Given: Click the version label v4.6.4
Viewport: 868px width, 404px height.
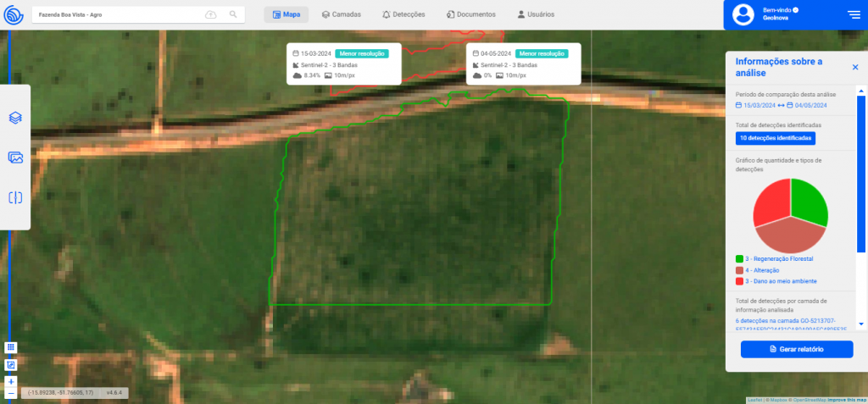Looking at the screenshot, I should click(114, 392).
